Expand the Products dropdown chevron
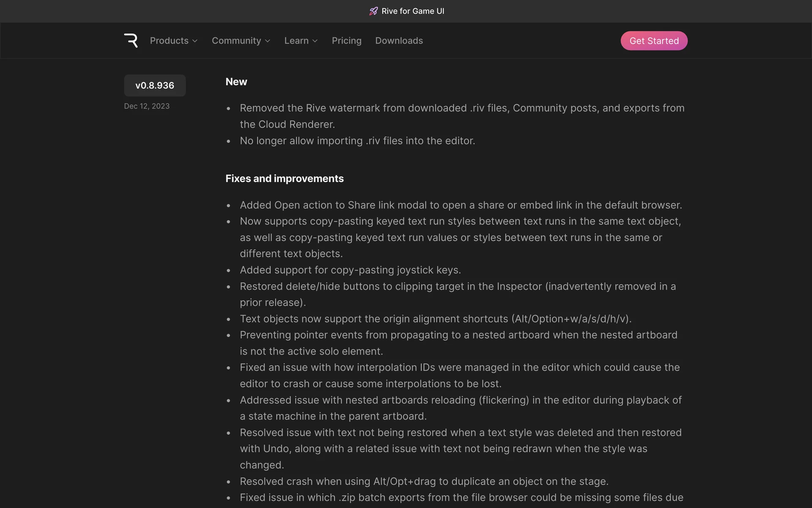Screen dimensions: 812x508 [x=195, y=41]
